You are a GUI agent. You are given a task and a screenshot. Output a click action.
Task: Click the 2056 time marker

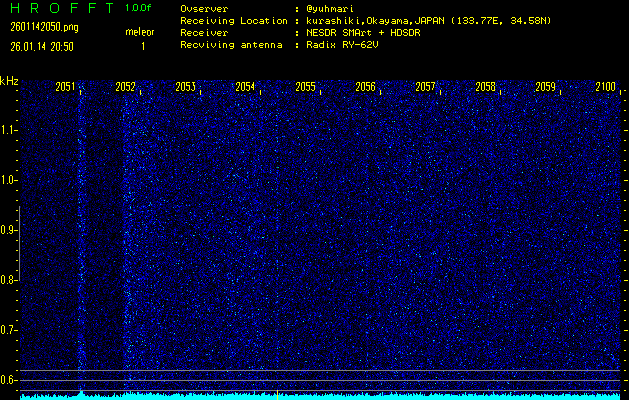pyautogui.click(x=365, y=87)
